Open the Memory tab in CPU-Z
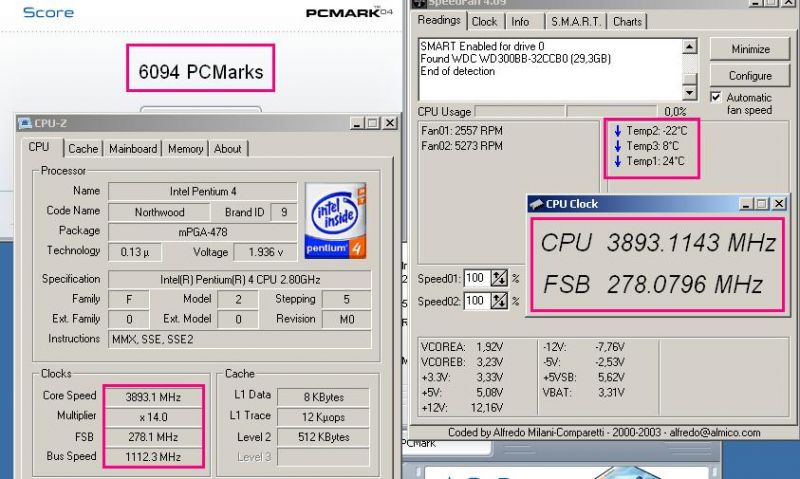The image size is (800, 479). tap(185, 149)
